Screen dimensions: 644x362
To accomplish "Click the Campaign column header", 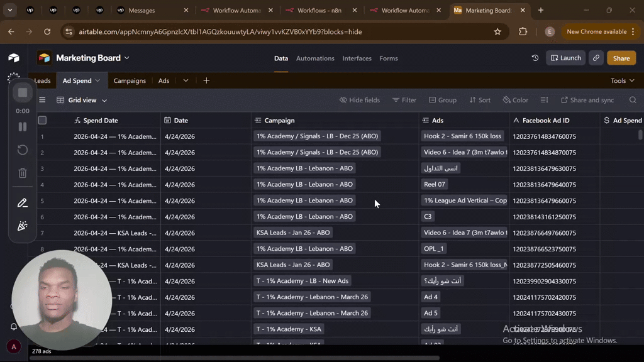I will [x=335, y=120].
